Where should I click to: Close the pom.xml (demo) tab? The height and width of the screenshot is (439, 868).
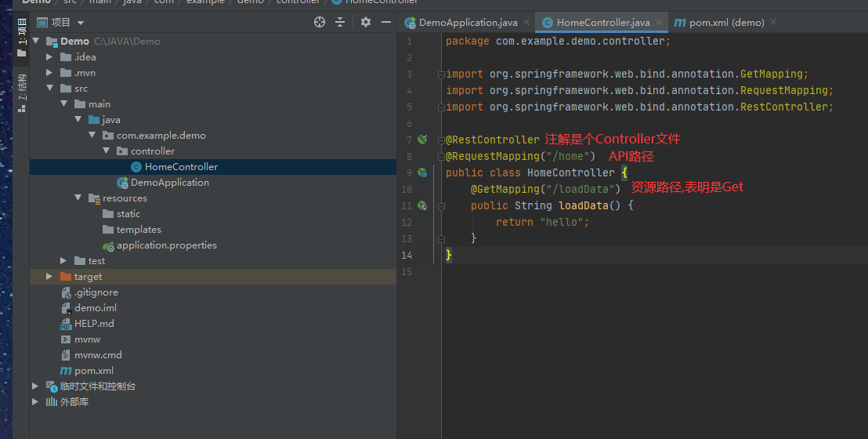pos(773,22)
